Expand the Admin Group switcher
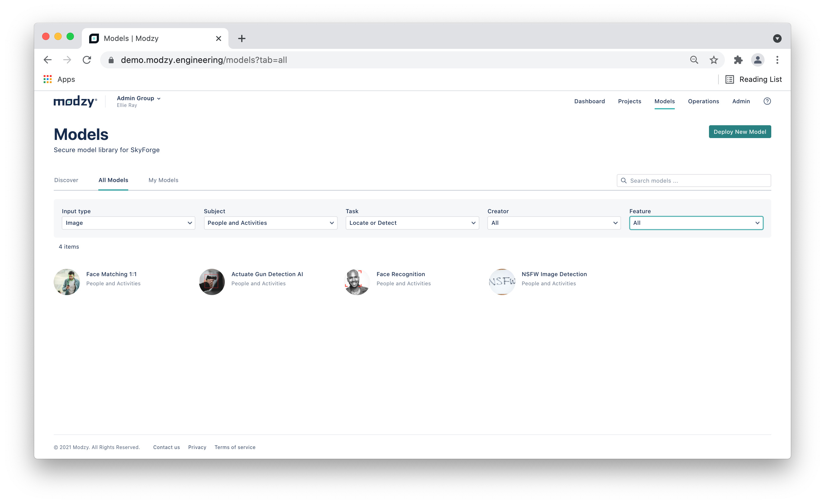The height and width of the screenshot is (504, 825). click(x=139, y=98)
